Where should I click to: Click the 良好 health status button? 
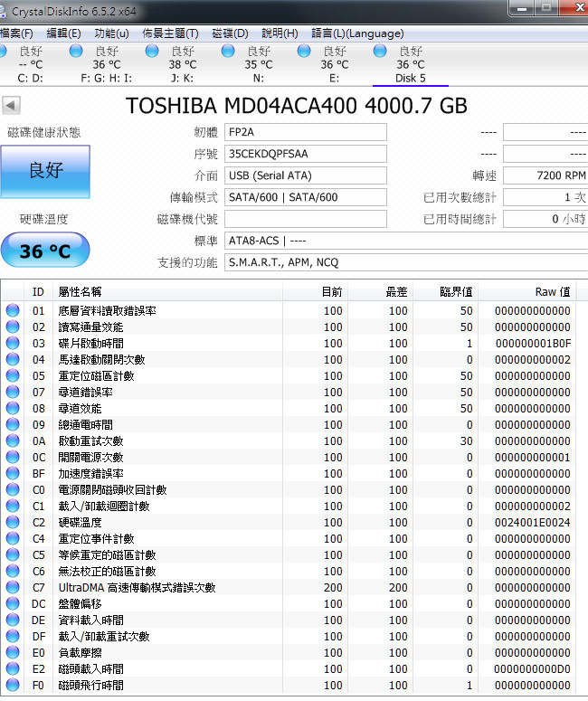[x=45, y=171]
